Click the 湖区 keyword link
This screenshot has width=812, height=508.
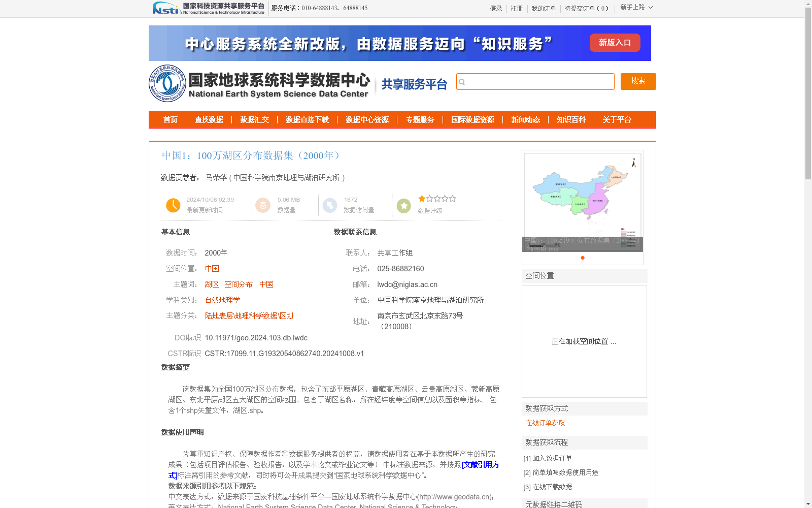(212, 284)
